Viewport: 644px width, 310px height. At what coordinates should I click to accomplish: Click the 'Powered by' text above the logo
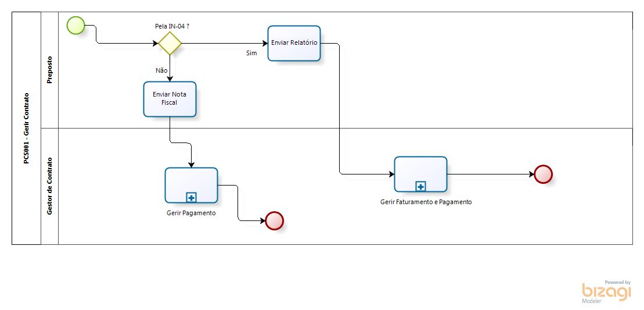tap(617, 282)
